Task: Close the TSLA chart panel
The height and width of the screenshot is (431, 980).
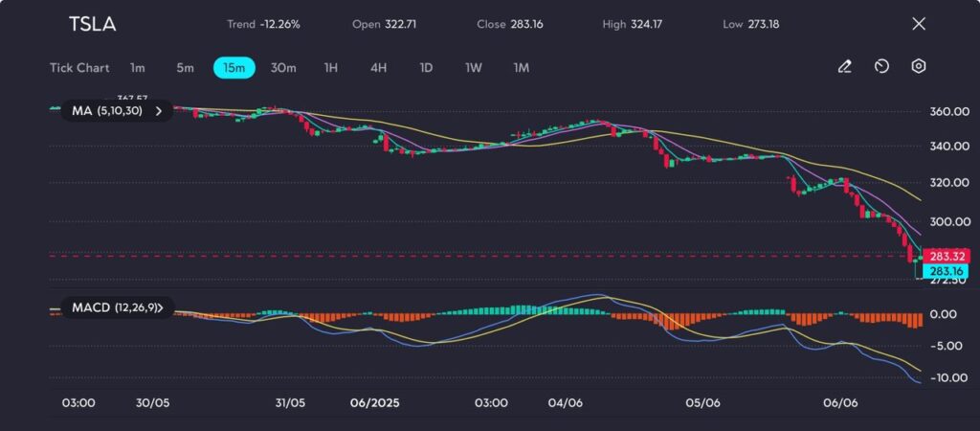Action: [x=919, y=24]
